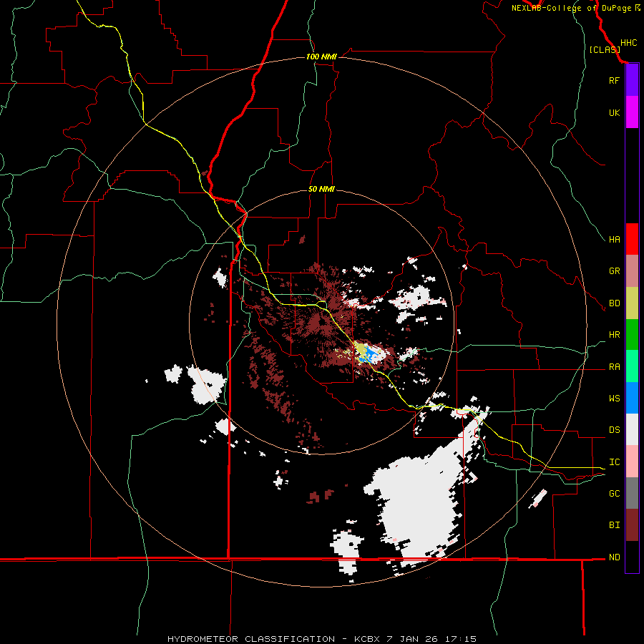This screenshot has height=644, width=644.
Task: Click the UK magenta legend swatch
Action: (x=632, y=112)
